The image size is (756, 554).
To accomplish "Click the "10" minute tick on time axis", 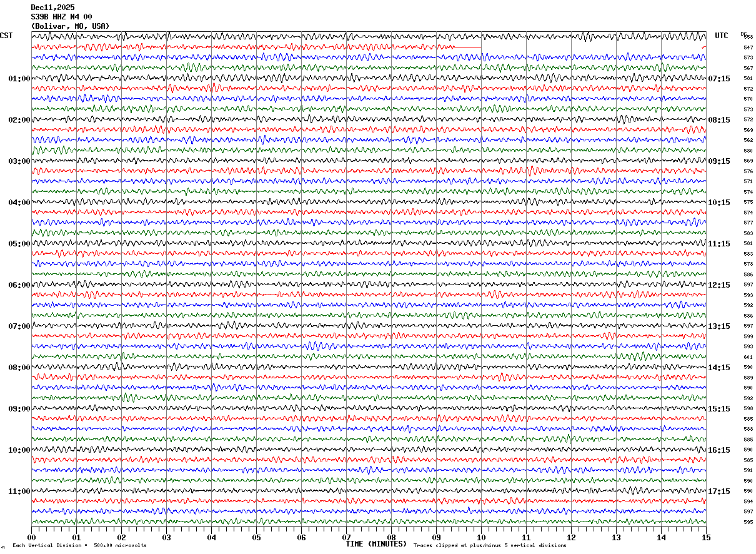I will pos(481,537).
